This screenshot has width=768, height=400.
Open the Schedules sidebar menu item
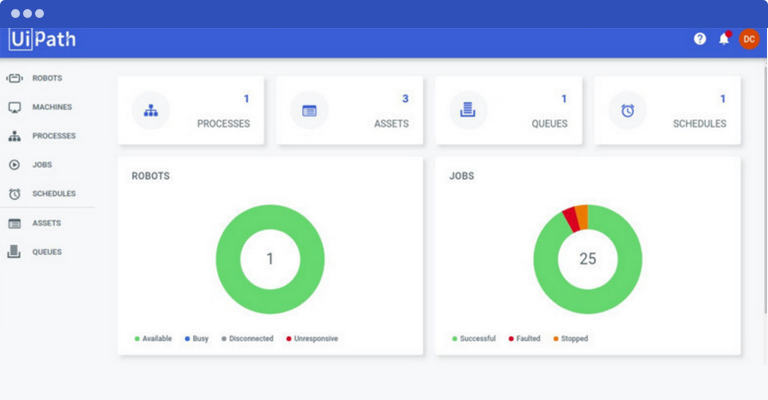(54, 194)
